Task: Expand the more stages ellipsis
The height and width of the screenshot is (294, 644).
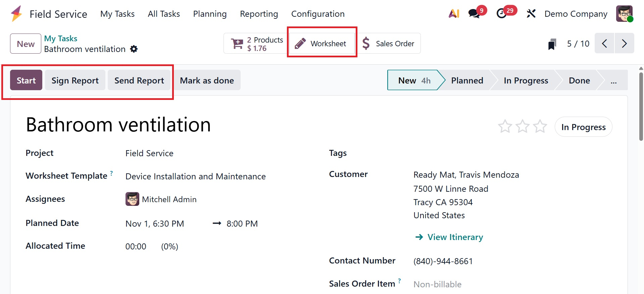Action: click(x=613, y=81)
